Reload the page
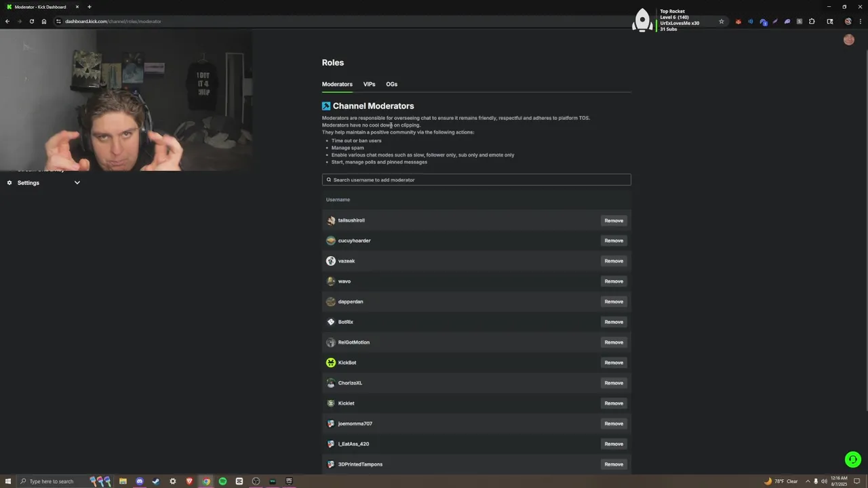 pos(31,21)
